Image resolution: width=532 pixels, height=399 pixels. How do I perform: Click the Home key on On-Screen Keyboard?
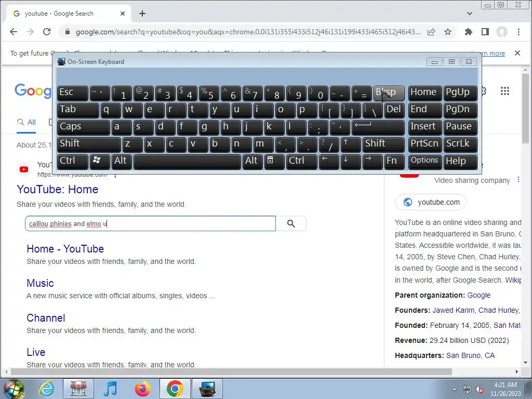pyautogui.click(x=425, y=94)
